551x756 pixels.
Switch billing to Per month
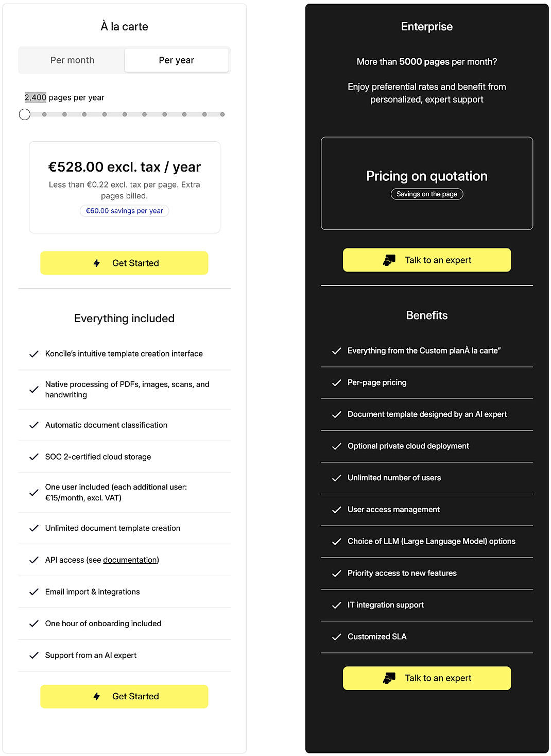tap(72, 60)
